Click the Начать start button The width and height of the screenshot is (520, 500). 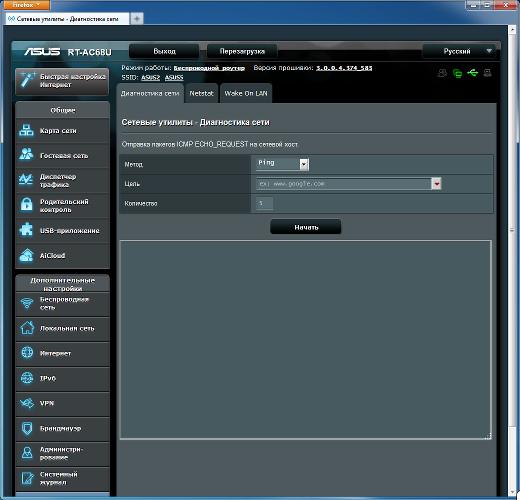click(306, 227)
